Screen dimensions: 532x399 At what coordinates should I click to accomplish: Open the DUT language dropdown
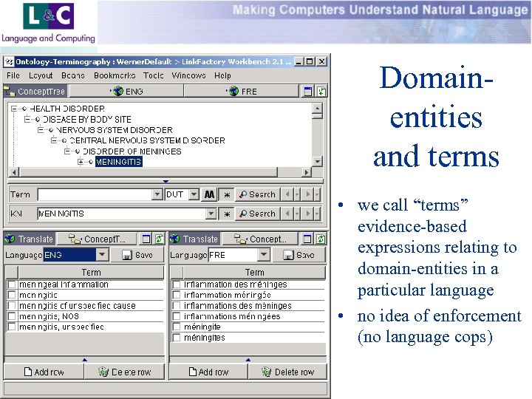point(194,194)
